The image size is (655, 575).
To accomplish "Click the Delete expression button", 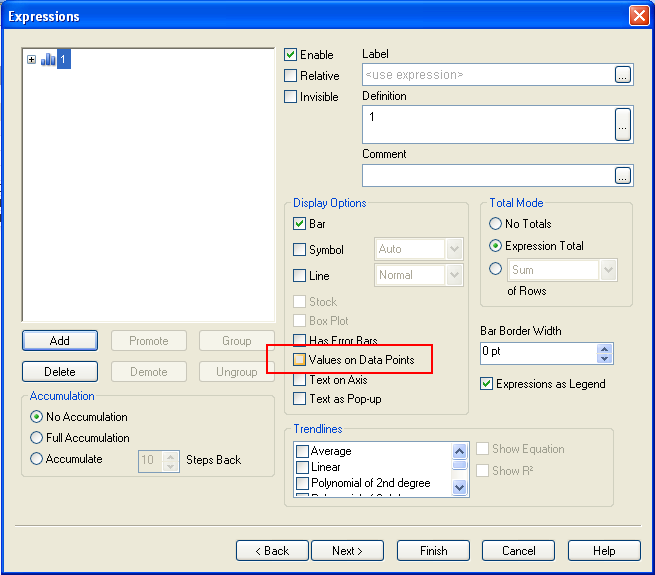I will tap(60, 371).
